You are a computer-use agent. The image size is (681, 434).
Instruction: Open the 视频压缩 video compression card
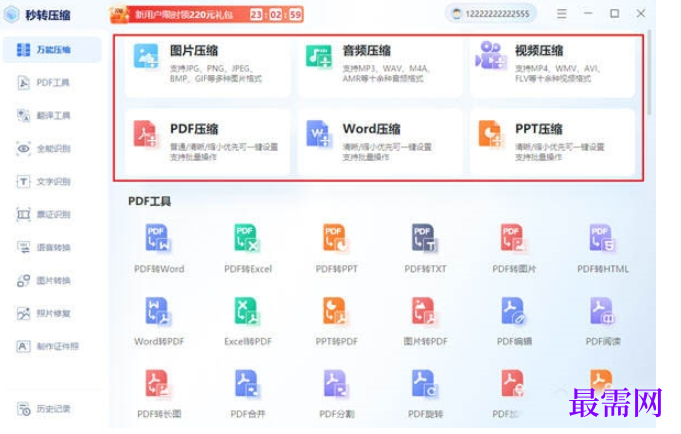[x=552, y=67]
